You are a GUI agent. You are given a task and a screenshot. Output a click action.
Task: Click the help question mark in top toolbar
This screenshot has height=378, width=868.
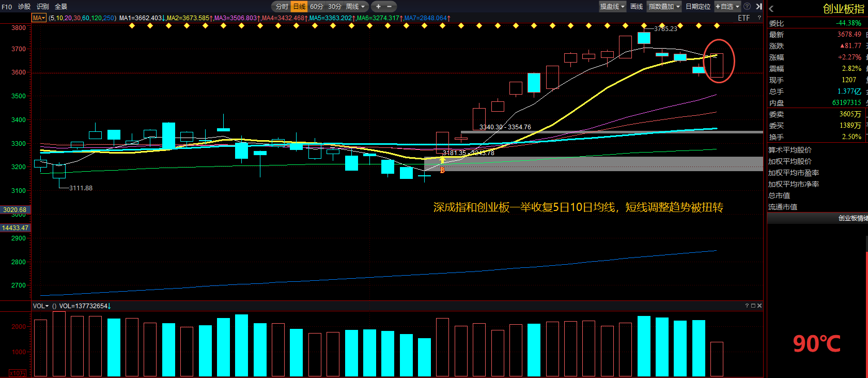click(x=747, y=7)
